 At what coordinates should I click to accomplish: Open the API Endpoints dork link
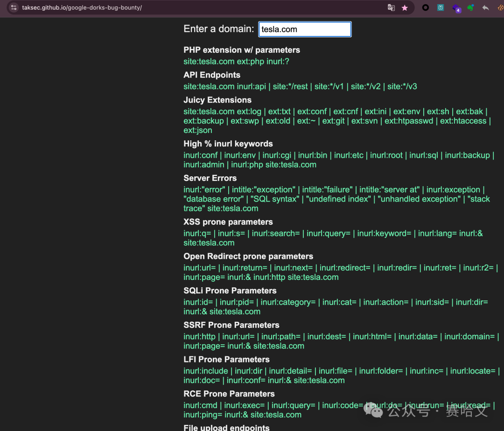click(300, 86)
